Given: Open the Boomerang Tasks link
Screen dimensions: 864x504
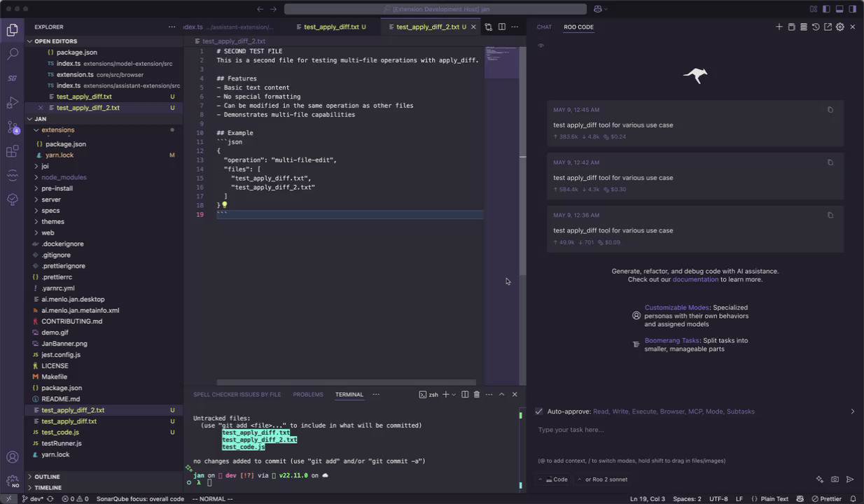Looking at the screenshot, I should coord(671,340).
